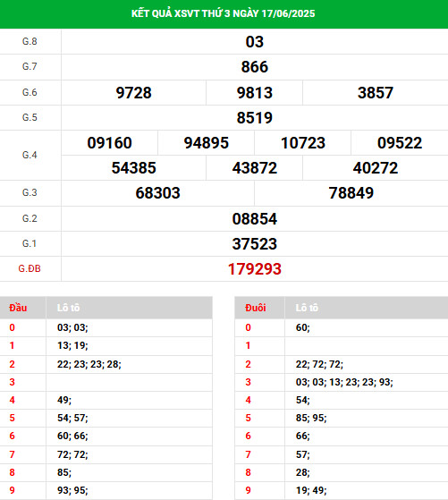Select first G.6 number 9728
This screenshot has height=500, width=448.
tap(133, 93)
